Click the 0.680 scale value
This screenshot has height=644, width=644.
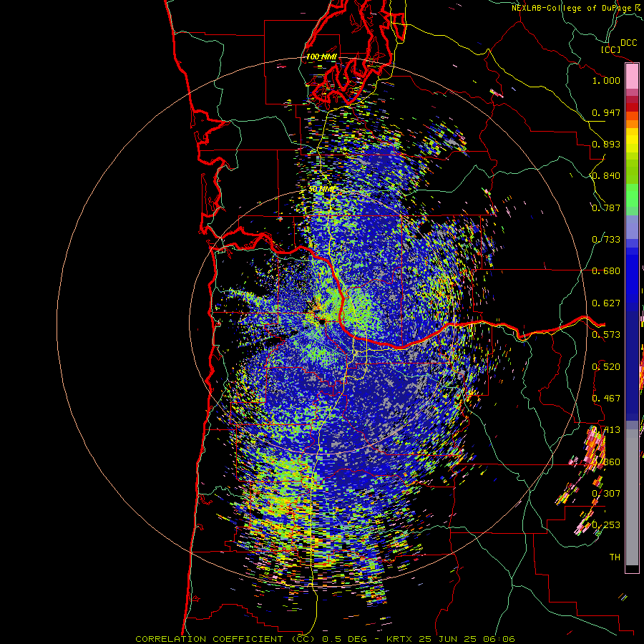pyautogui.click(x=606, y=271)
